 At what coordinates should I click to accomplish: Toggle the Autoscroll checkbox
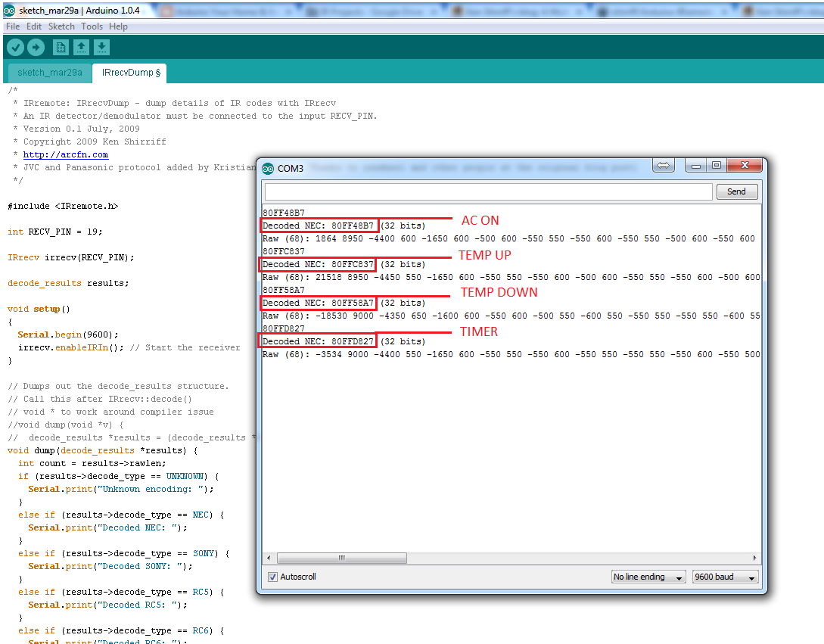tap(272, 577)
